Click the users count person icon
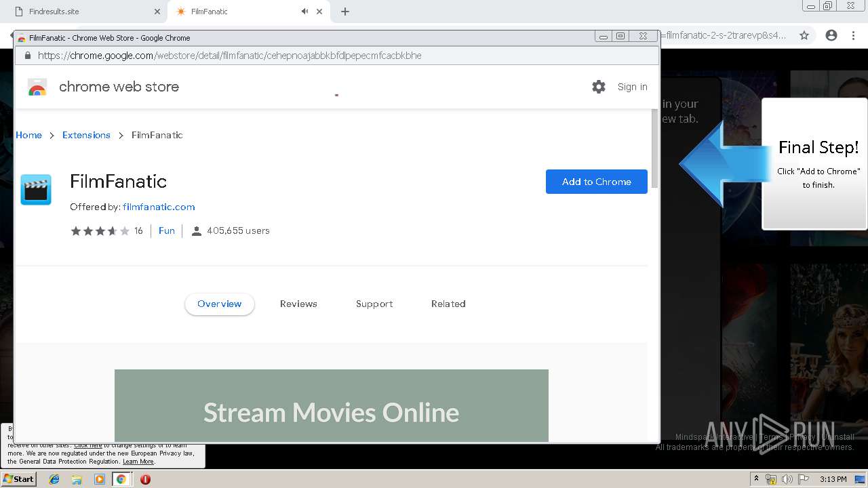 [197, 231]
